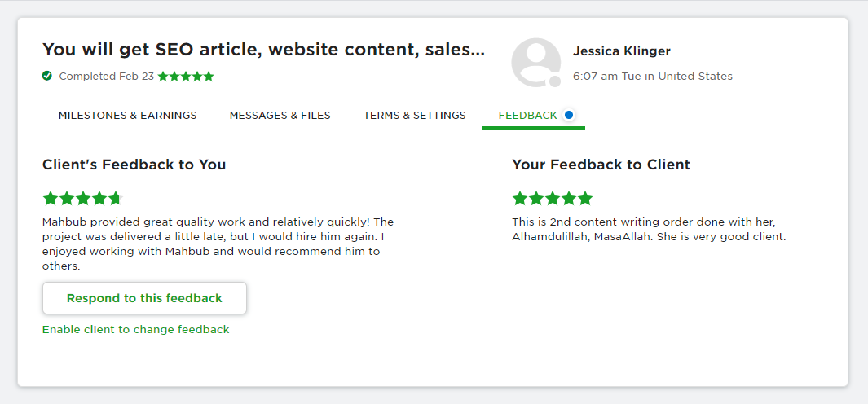Click the green Completed checkmark icon
The image size is (868, 404).
[x=47, y=76]
